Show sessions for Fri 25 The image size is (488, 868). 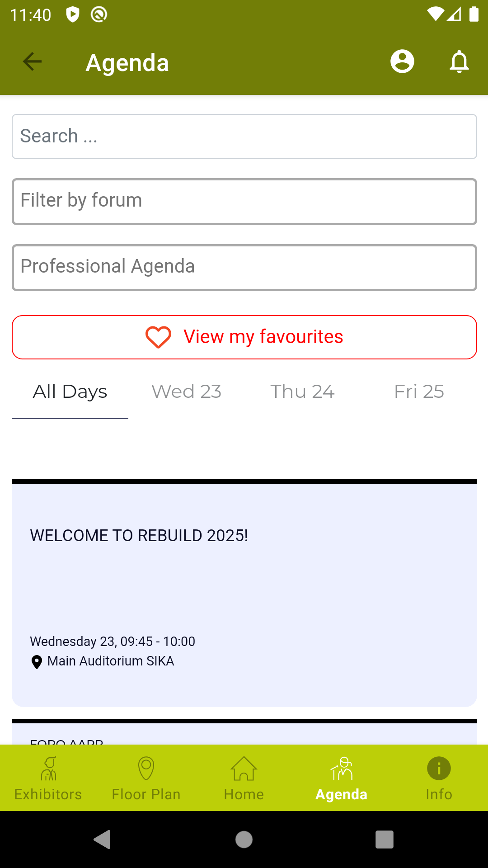(419, 392)
